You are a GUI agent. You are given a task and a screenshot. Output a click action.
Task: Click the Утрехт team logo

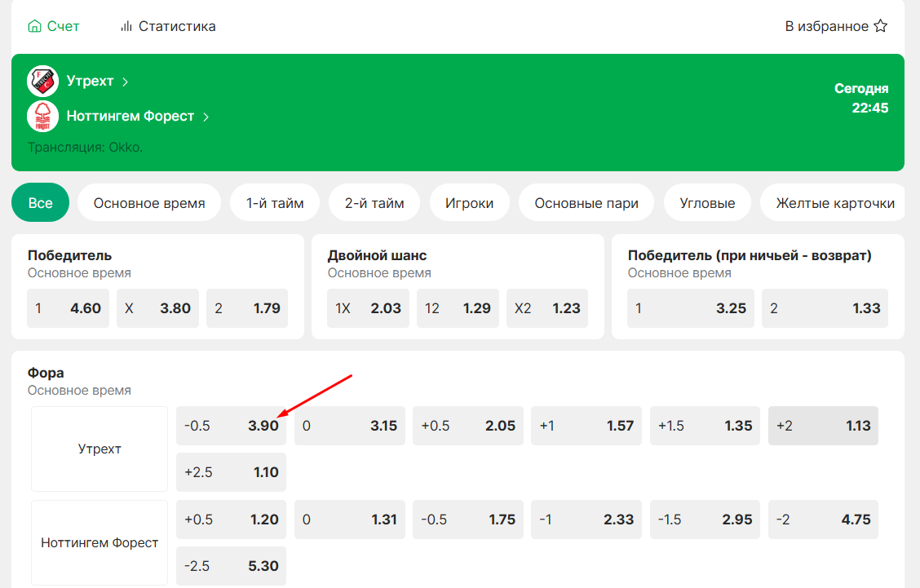[x=42, y=82]
